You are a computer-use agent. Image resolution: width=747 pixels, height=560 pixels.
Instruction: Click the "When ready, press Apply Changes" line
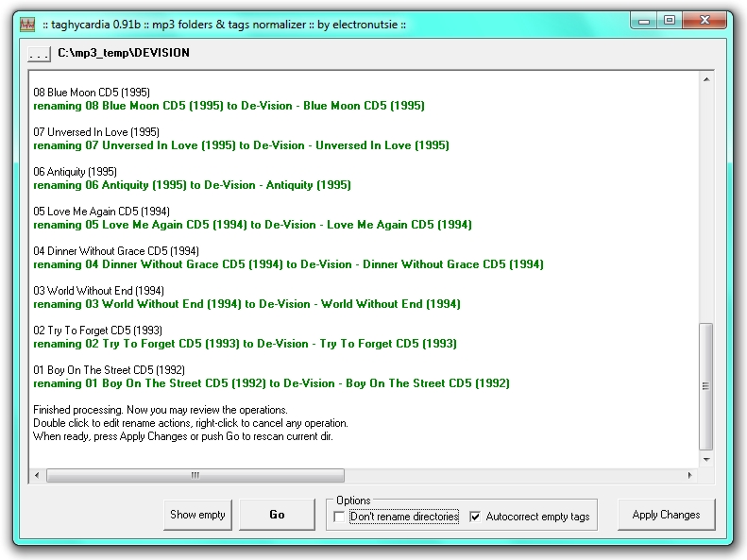[183, 436]
